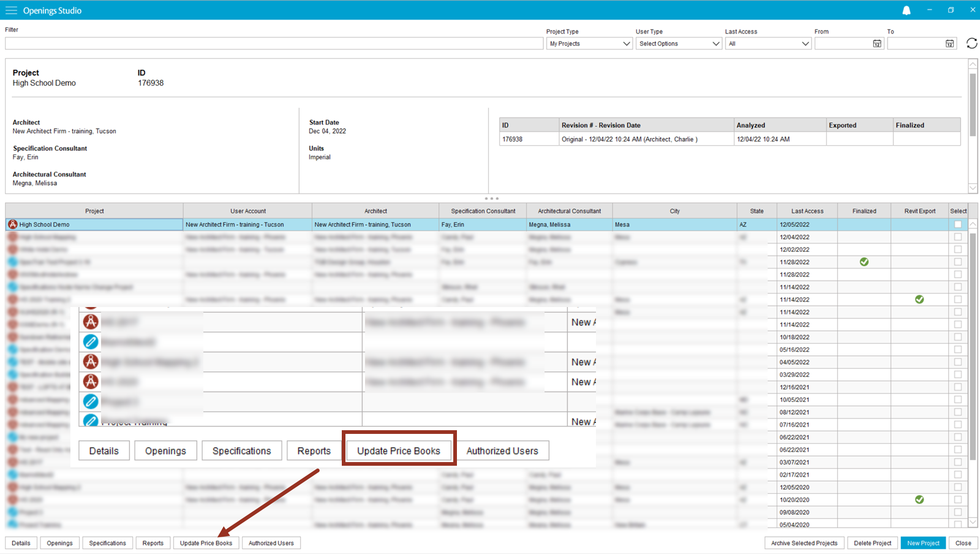This screenshot has height=554, width=980.
Task: Click into the Filter text field
Action: click(x=274, y=44)
